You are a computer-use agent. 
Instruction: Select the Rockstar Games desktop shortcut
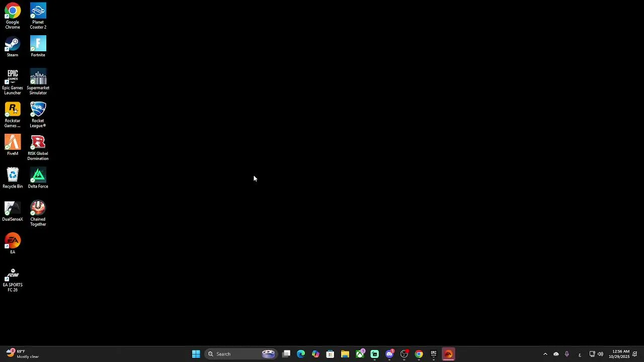pyautogui.click(x=13, y=115)
